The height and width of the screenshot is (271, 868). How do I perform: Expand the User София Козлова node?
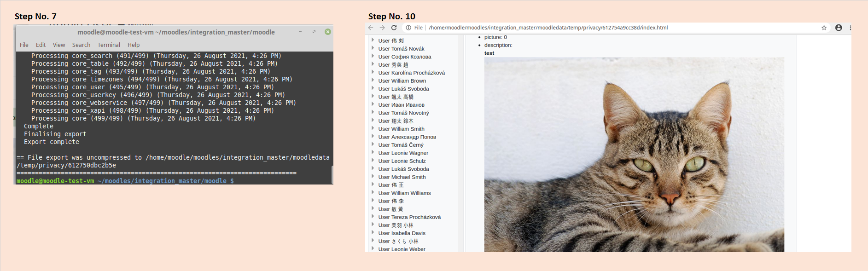pos(373,57)
